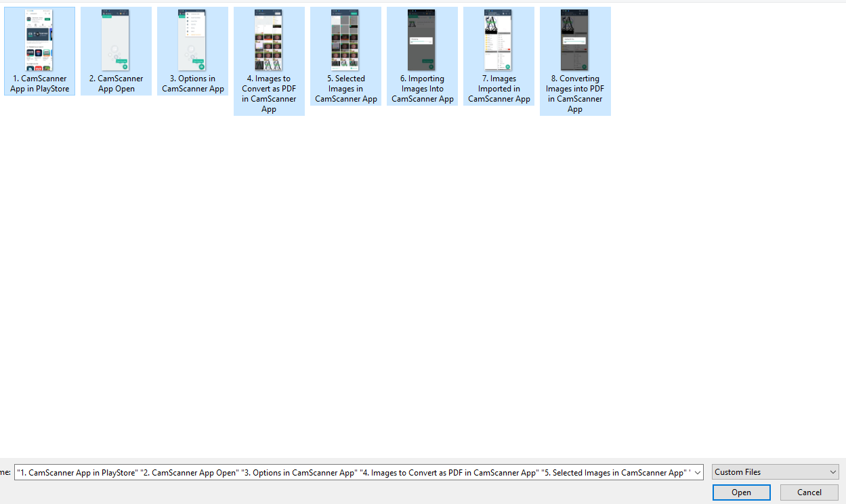Click the "4. Images to Convert as PDF" label text

[269, 93]
